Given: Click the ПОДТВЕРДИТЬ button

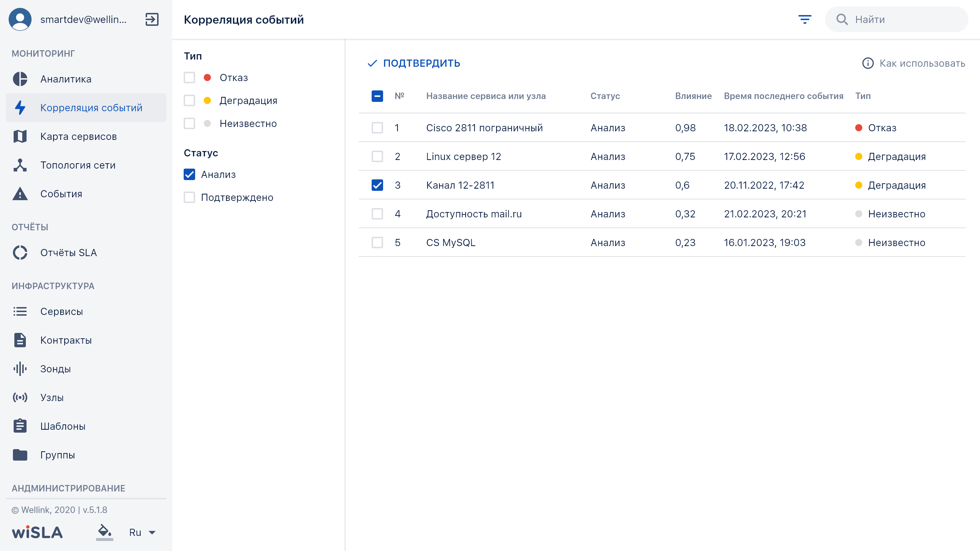Looking at the screenshot, I should click(414, 63).
